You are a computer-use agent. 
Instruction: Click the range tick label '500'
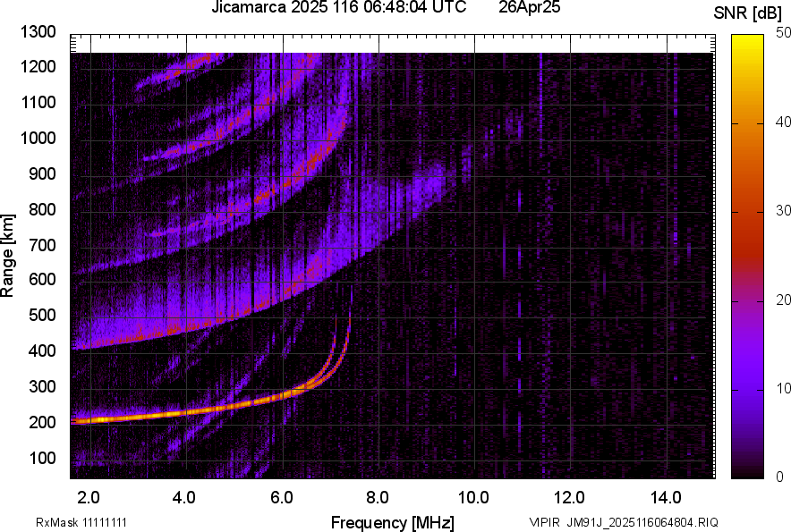click(x=42, y=315)
